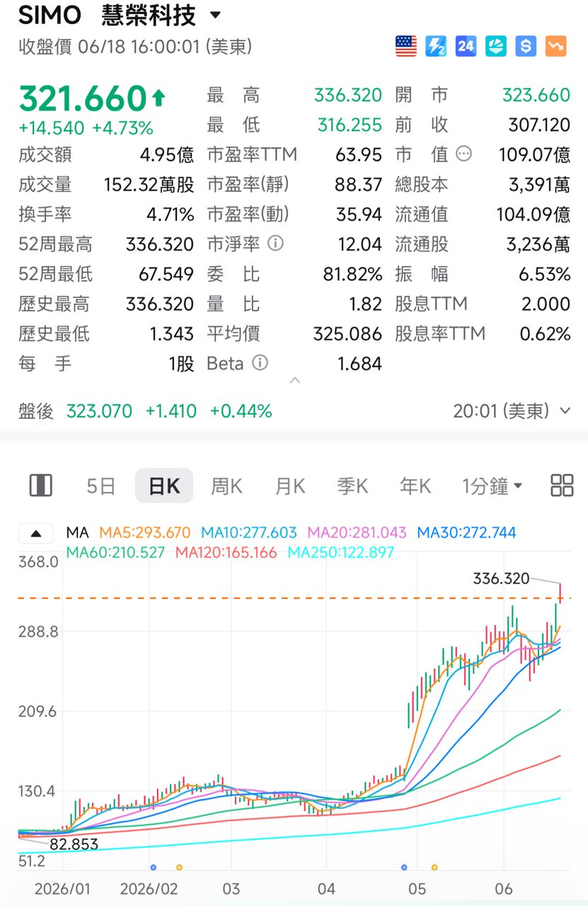Switch to the 月K chart tab
Screen dimensions: 588x906
click(x=290, y=486)
